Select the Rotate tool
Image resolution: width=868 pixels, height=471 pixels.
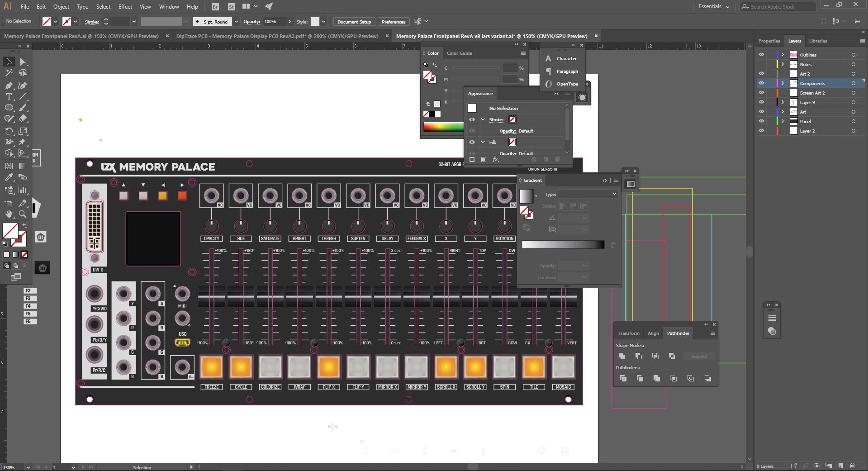click(9, 131)
